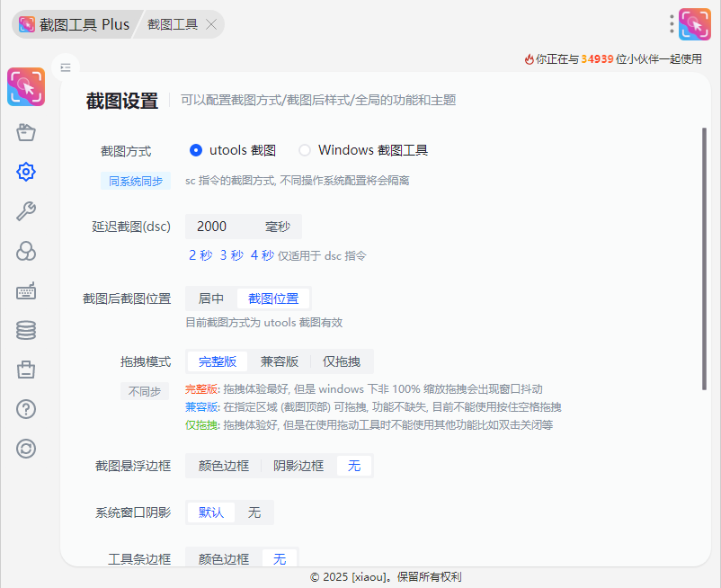
Task: Click the plugin avatar icon at top right
Action: 695,24
